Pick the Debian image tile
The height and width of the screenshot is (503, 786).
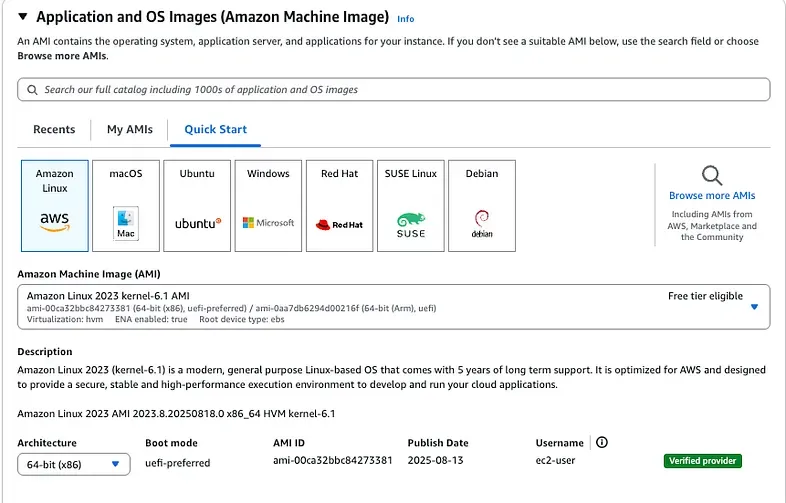[x=482, y=205]
